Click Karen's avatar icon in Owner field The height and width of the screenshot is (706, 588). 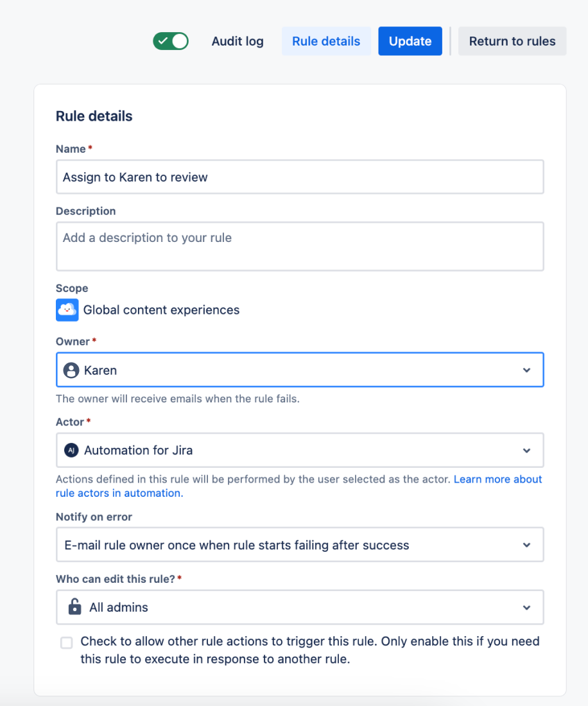pyautogui.click(x=71, y=370)
